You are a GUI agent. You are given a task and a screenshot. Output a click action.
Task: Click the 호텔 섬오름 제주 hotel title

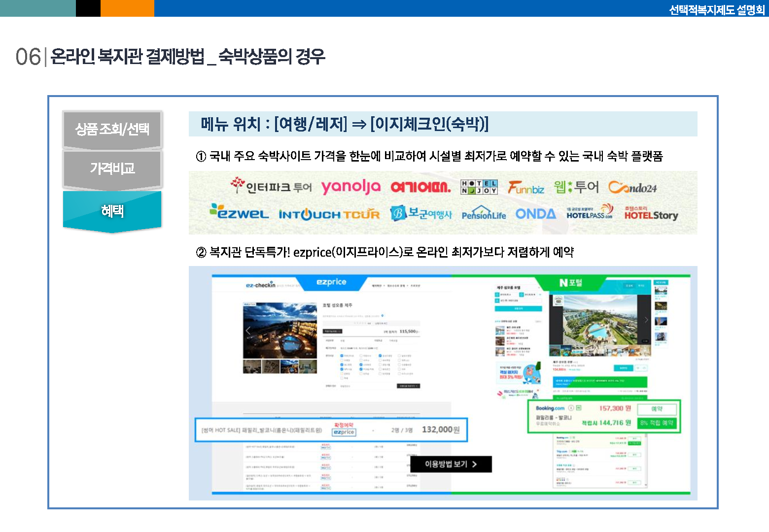(338, 305)
